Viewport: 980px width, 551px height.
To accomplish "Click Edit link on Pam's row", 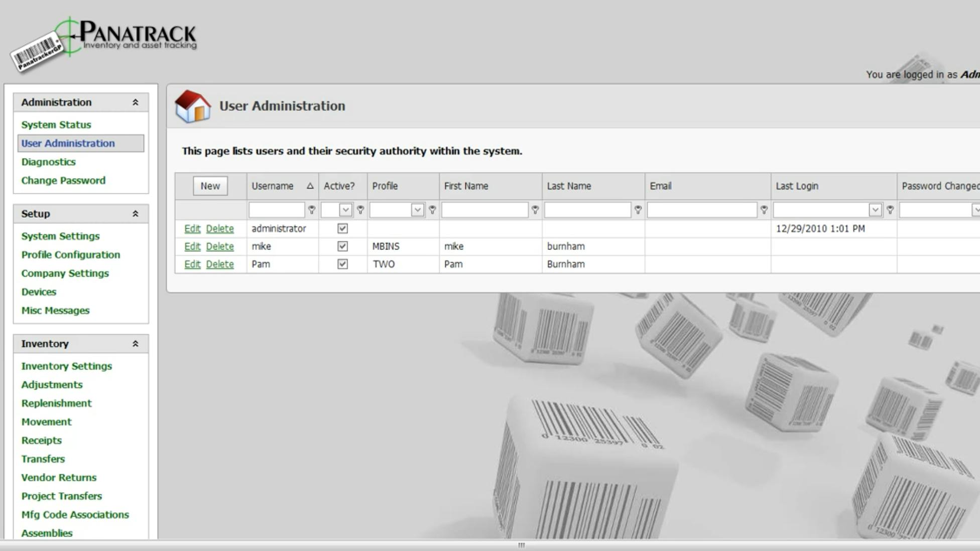I will click(x=192, y=264).
